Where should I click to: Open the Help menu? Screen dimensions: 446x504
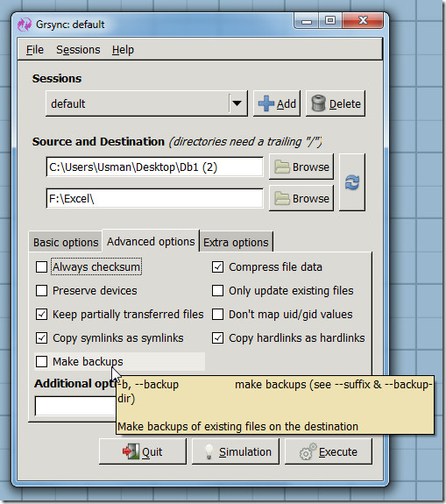coord(123,50)
